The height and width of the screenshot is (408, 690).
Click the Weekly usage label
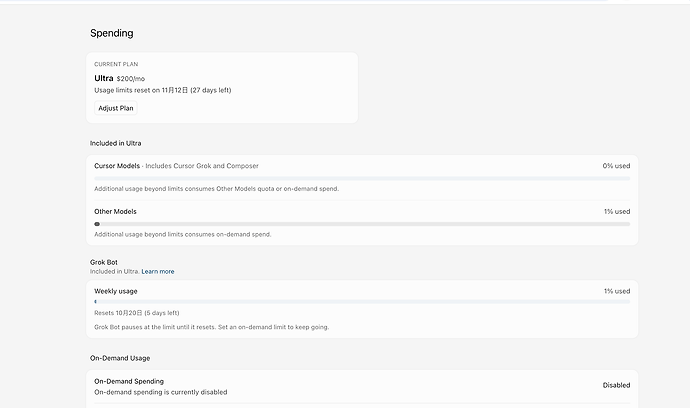pyautogui.click(x=116, y=291)
